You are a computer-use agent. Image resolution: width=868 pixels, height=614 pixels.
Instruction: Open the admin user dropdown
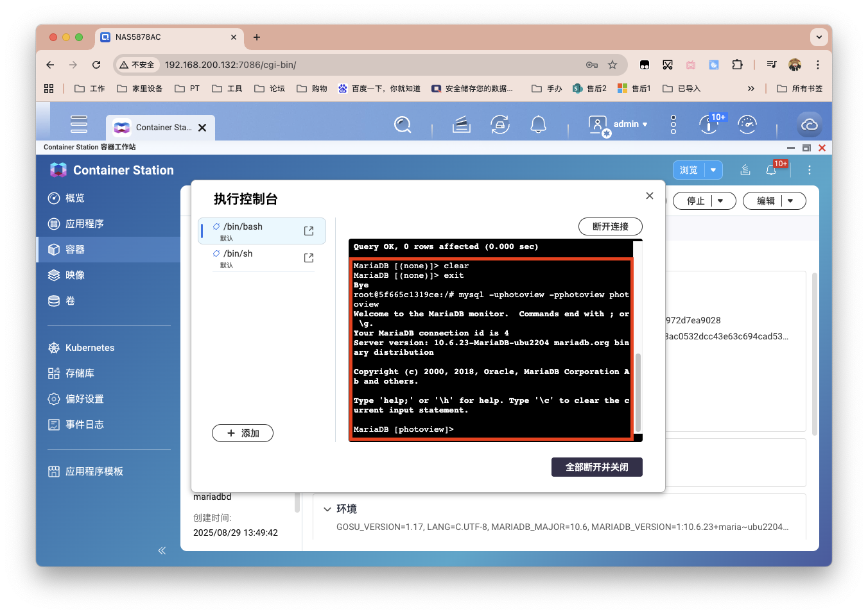tap(630, 124)
